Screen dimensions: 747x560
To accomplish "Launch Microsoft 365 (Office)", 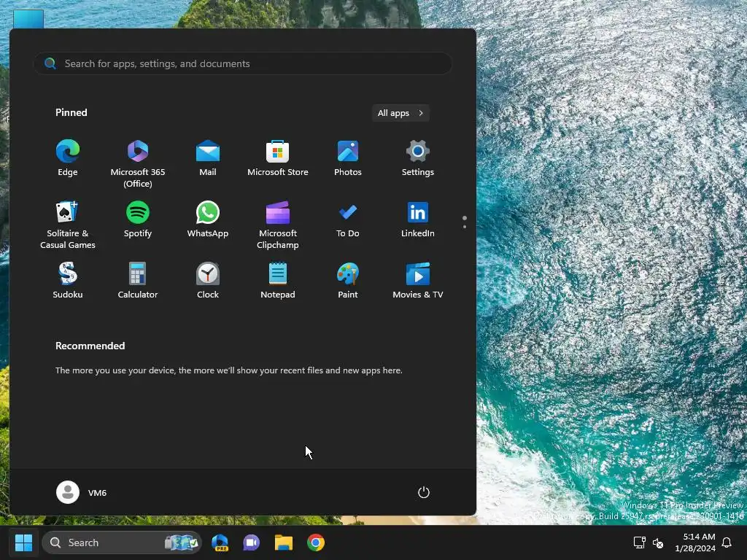I will (138, 163).
